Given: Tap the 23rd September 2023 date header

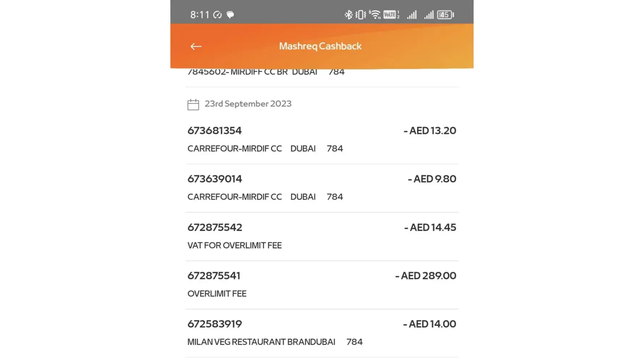Looking at the screenshot, I should coord(248,104).
